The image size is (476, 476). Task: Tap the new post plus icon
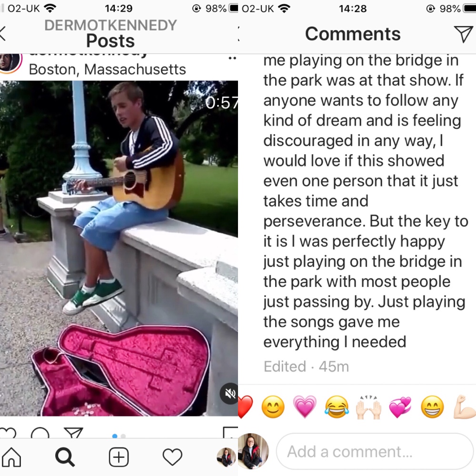click(119, 457)
